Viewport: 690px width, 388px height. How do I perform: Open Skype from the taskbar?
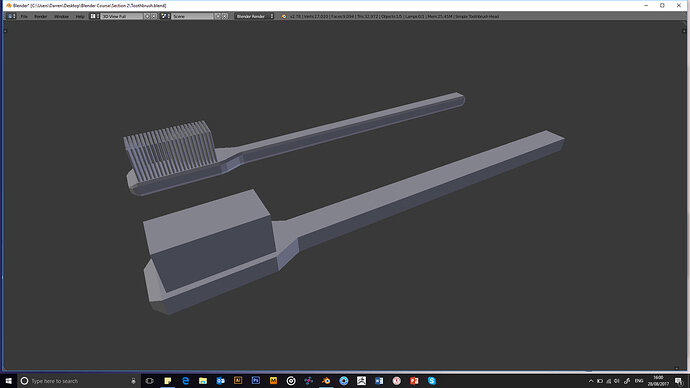click(432, 381)
